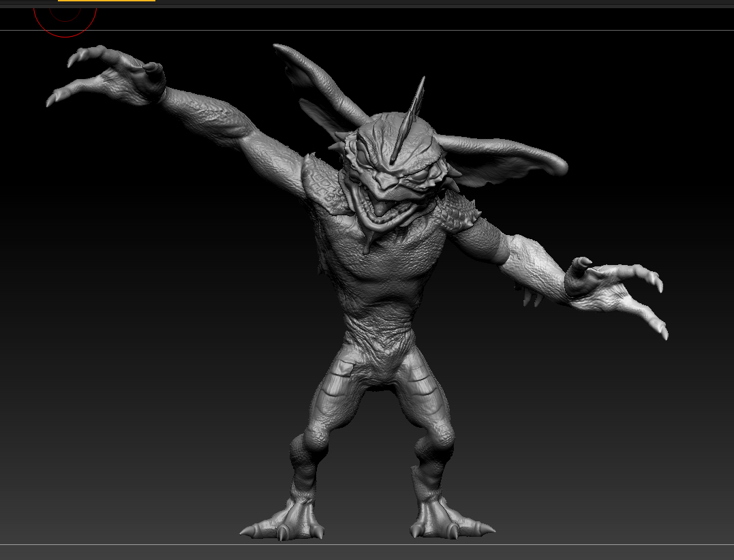Click the orange highlighted bar at top
This screenshot has height=560, width=734.
106,1
